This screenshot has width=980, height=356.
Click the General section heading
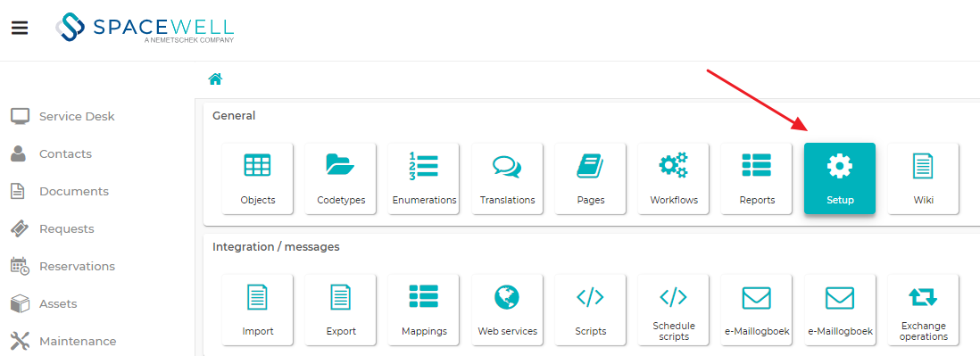tap(234, 116)
